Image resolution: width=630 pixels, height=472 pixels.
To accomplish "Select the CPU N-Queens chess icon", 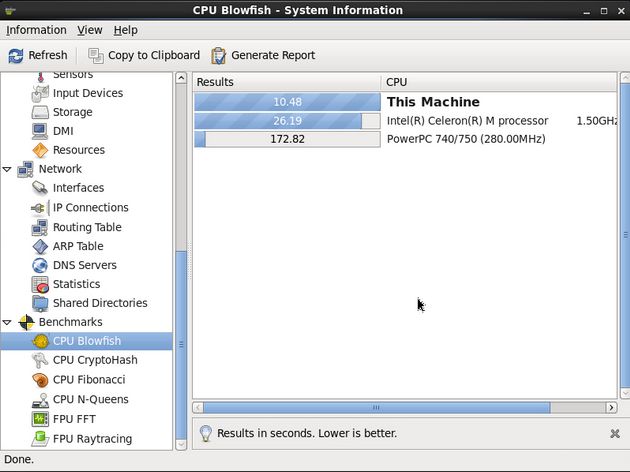I will (40, 400).
